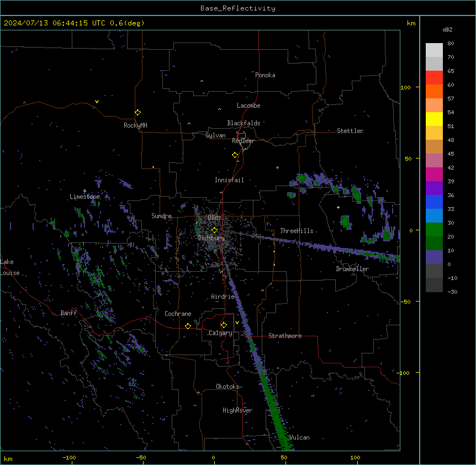Select the Drumheller label

tap(352, 269)
